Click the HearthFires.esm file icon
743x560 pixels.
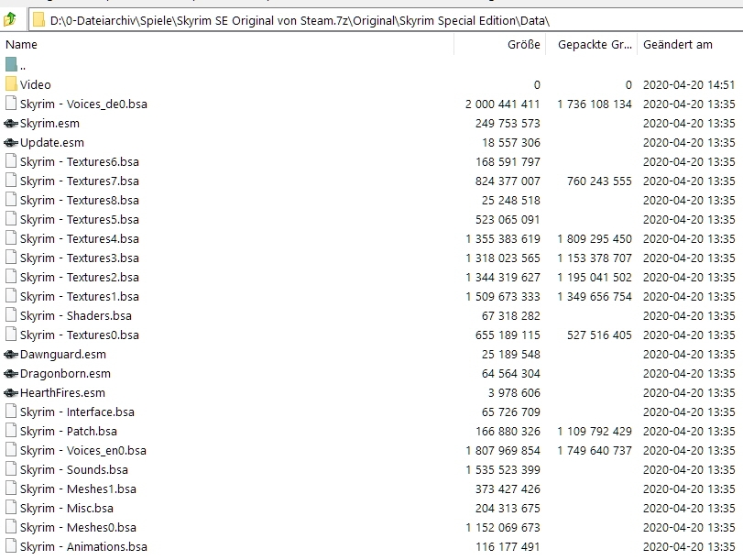[x=11, y=392]
